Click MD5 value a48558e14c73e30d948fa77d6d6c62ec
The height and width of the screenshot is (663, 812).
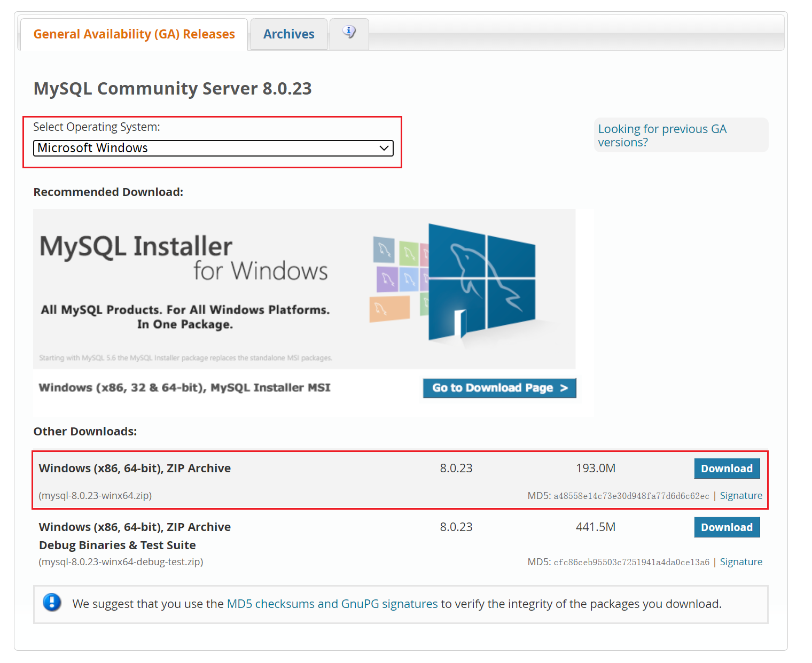[631, 496]
